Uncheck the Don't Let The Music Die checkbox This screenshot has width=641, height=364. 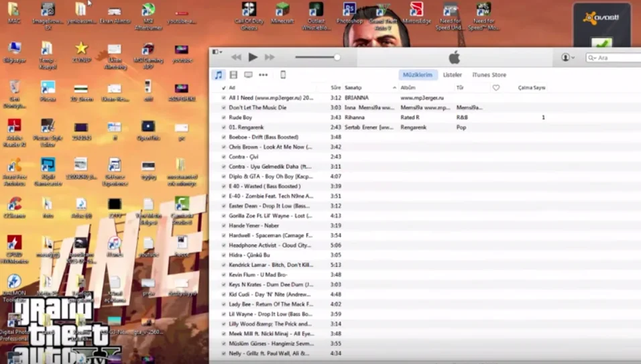(224, 107)
